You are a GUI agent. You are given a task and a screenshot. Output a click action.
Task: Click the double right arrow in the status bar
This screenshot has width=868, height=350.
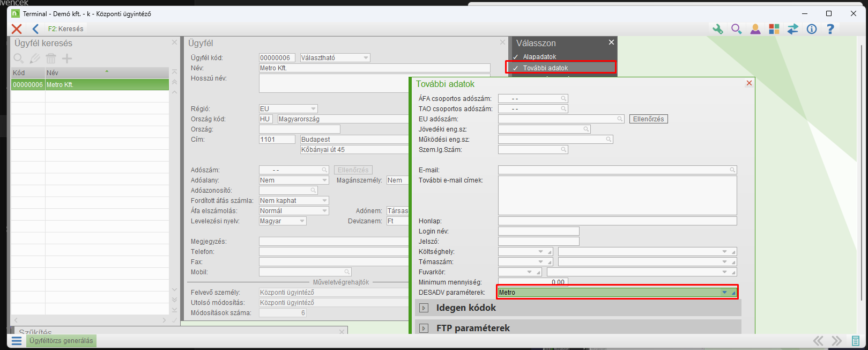(837, 341)
